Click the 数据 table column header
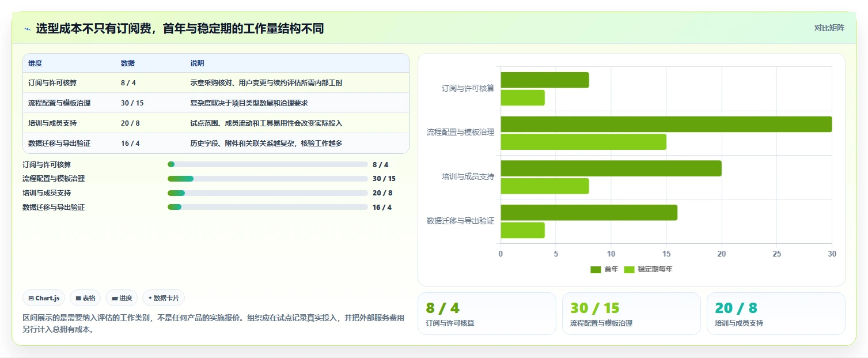 [128, 63]
